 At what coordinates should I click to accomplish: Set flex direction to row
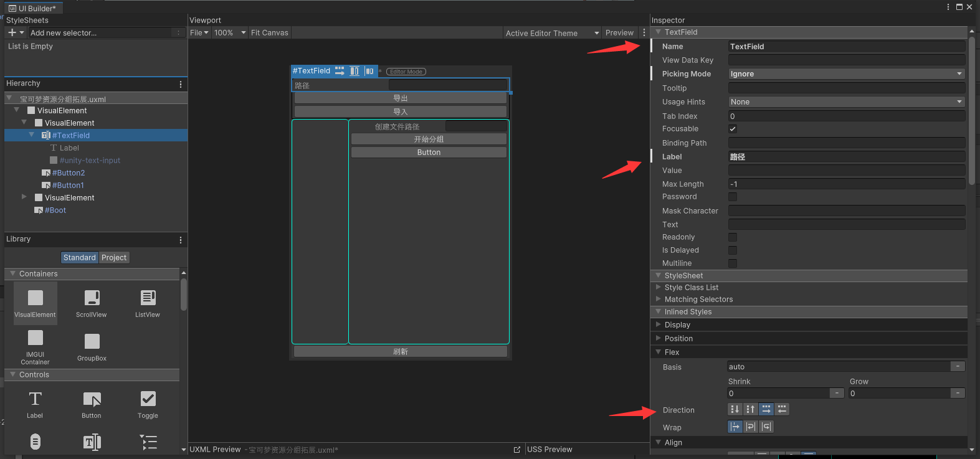tap(766, 409)
